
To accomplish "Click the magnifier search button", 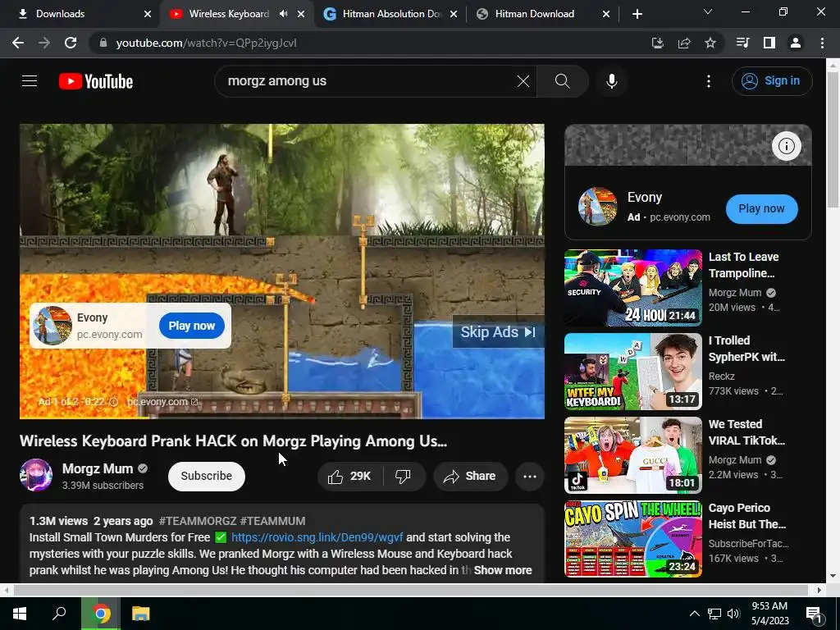I will [562, 81].
